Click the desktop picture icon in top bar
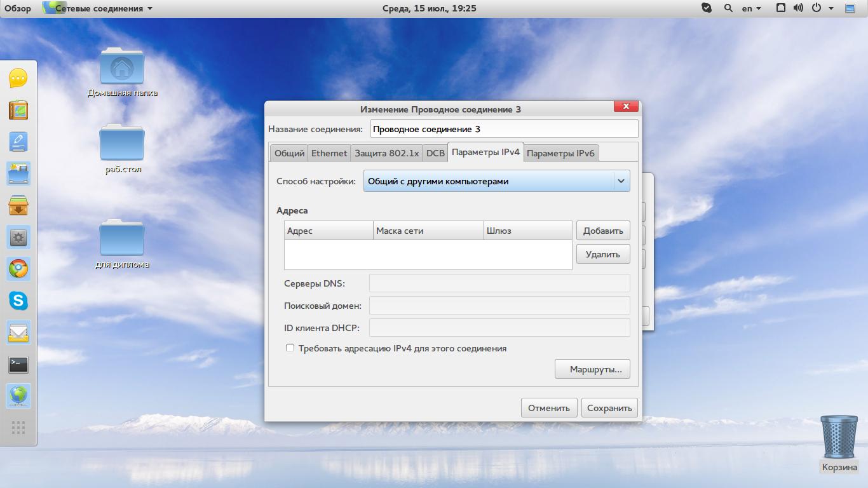This screenshot has height=488, width=868. tap(850, 8)
